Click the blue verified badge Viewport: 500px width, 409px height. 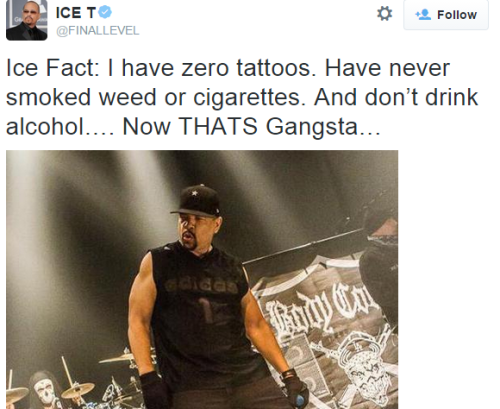tap(105, 12)
